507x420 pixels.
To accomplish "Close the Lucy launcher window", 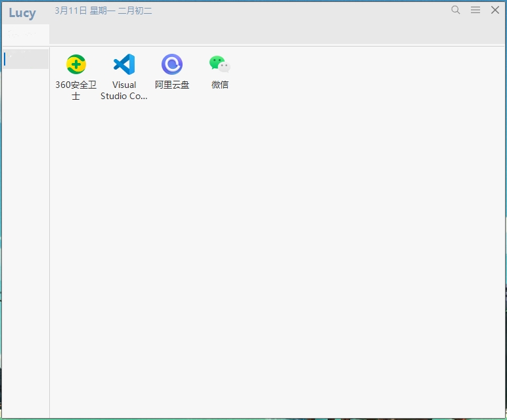I will 495,10.
